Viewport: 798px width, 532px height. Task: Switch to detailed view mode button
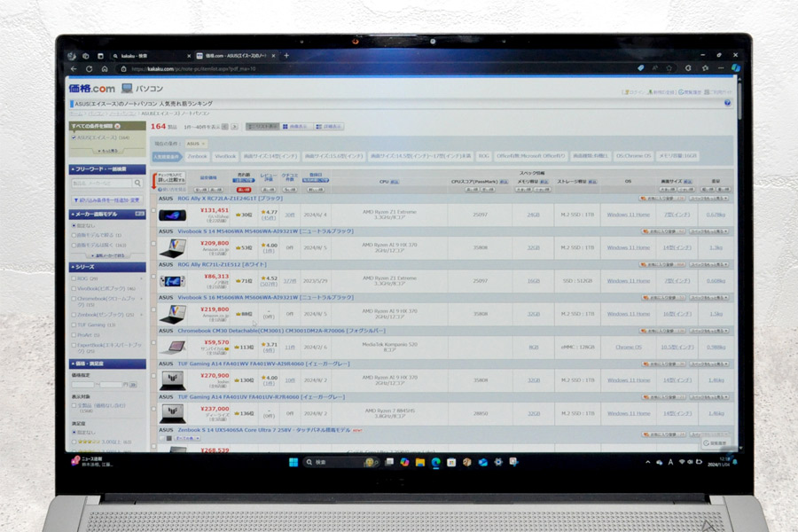328,127
